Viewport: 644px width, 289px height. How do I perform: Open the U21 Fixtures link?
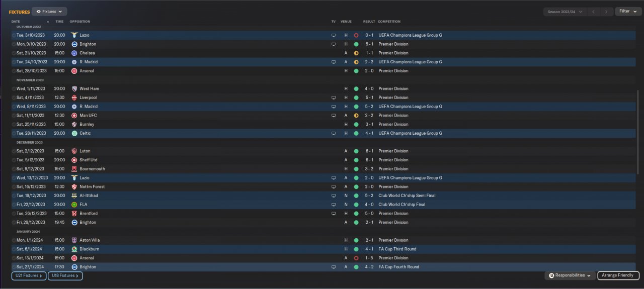[x=29, y=276]
